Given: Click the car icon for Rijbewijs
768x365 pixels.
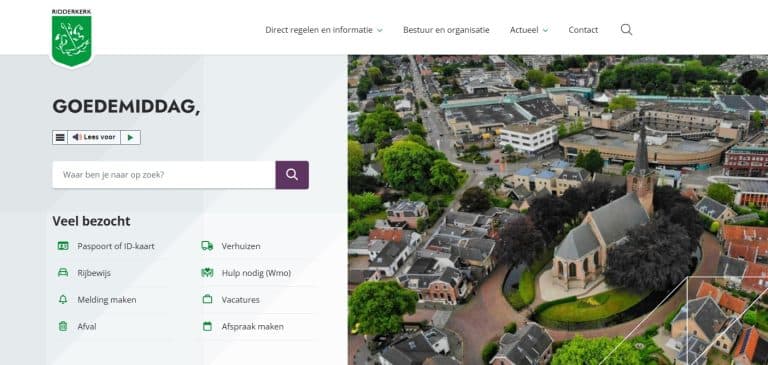Looking at the screenshot, I should 63,273.
